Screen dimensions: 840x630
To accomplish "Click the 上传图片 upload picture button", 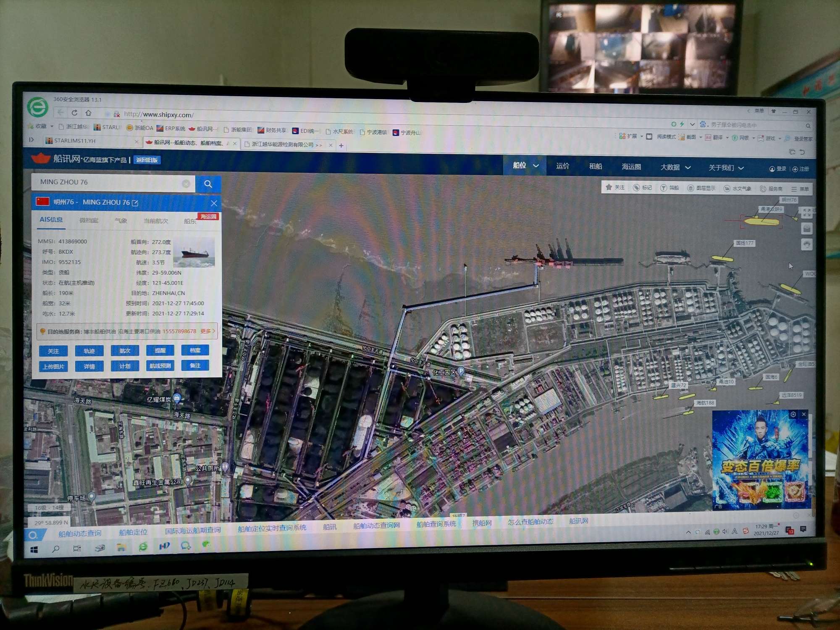I will click(53, 367).
